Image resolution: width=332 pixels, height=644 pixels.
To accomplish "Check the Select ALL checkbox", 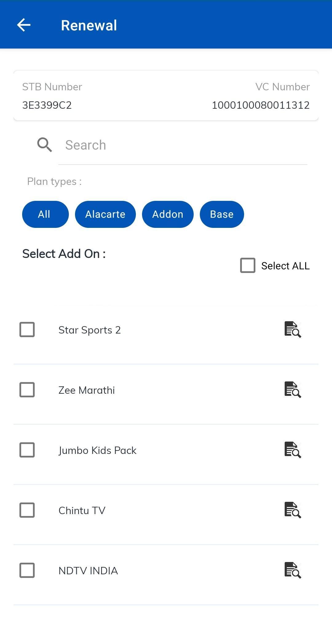I will (x=248, y=265).
